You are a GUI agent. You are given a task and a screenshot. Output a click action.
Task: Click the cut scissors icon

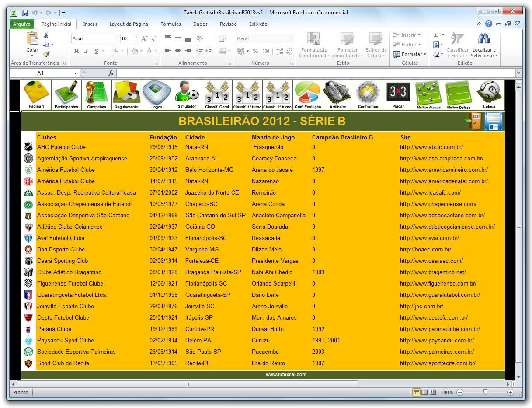coord(46,35)
